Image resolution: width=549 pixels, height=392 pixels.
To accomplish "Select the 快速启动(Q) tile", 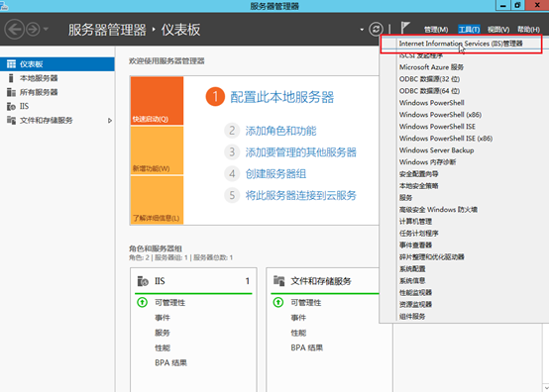I will pyautogui.click(x=157, y=101).
